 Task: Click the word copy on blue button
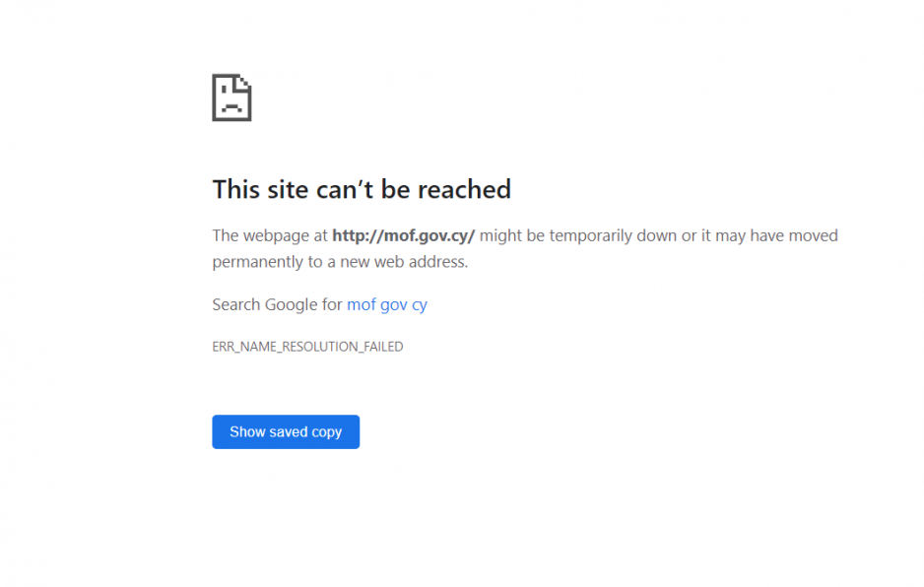pos(326,432)
